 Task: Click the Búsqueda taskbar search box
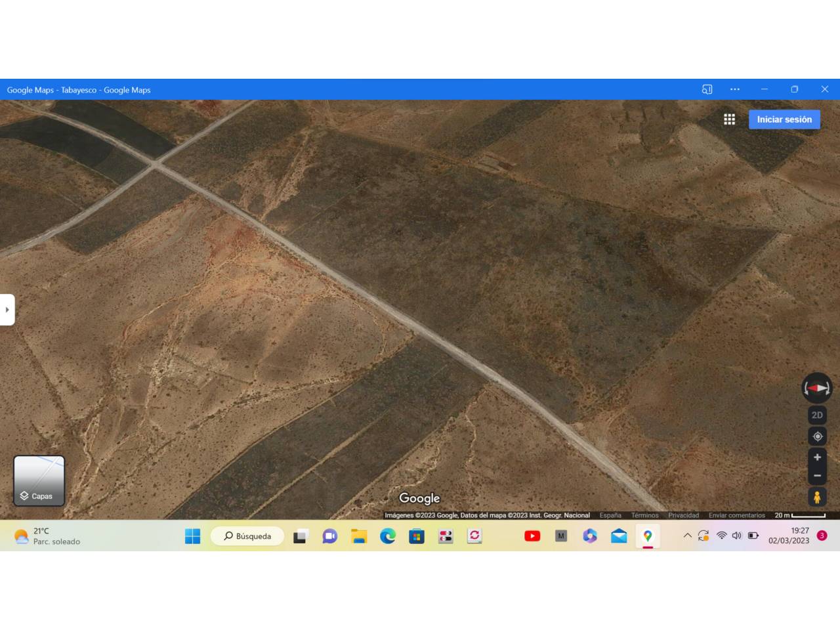pos(247,536)
